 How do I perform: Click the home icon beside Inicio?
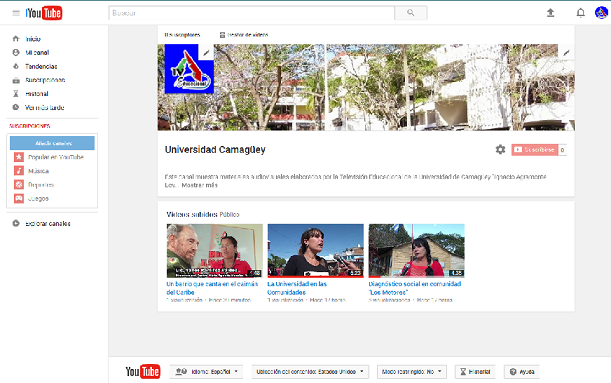coord(16,39)
